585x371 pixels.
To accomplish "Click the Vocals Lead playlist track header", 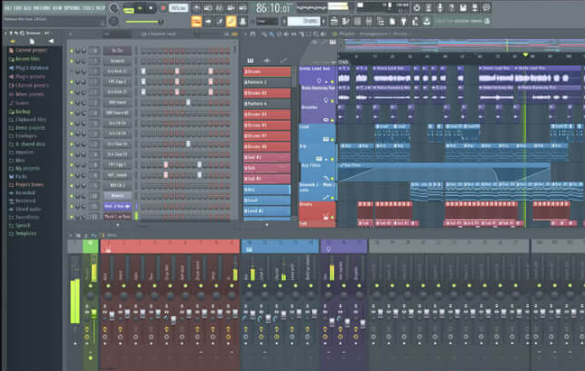I will click(x=317, y=76).
